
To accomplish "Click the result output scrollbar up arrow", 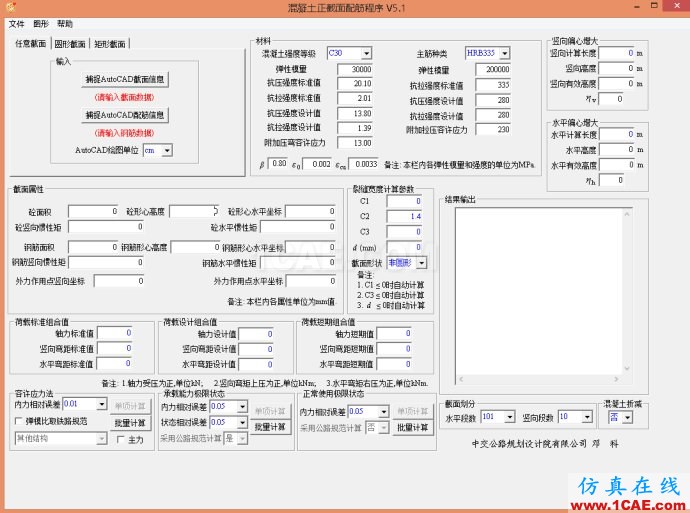I will [627, 214].
